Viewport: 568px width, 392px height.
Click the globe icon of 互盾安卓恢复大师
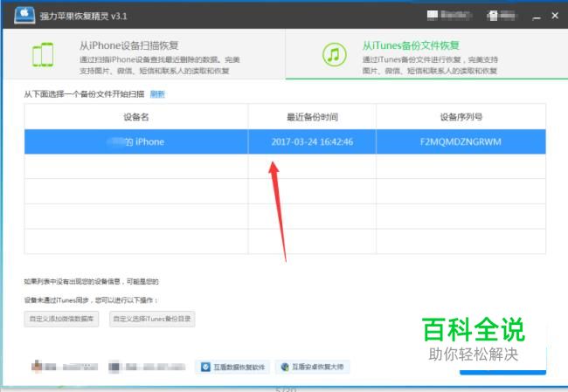(285, 367)
